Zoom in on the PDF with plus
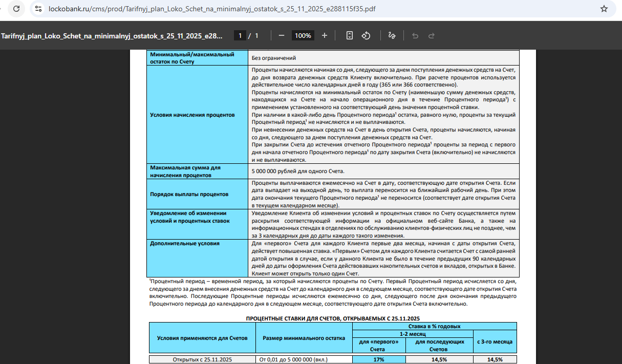Screen dimensions: 622x364 click(325, 35)
